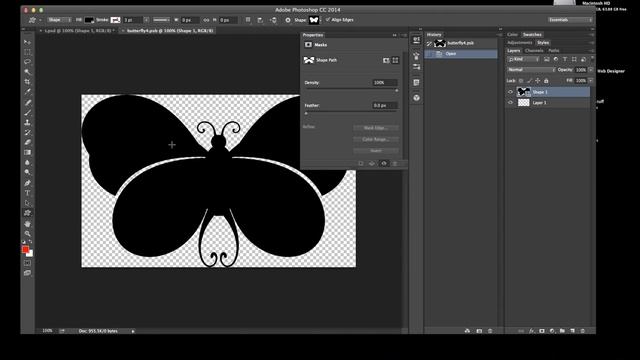Select the Spot Healing Brush tool
The width and height of the screenshot is (640, 360).
pyautogui.click(x=27, y=102)
